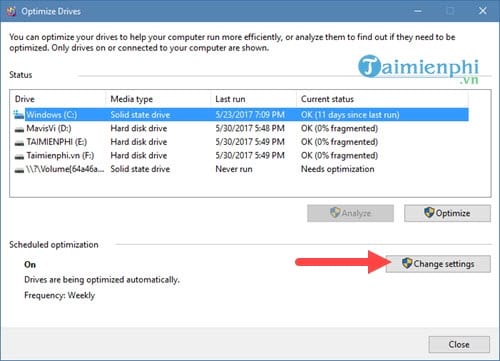
Task: Click the MavisVi (D:) drive icon
Action: (19, 129)
